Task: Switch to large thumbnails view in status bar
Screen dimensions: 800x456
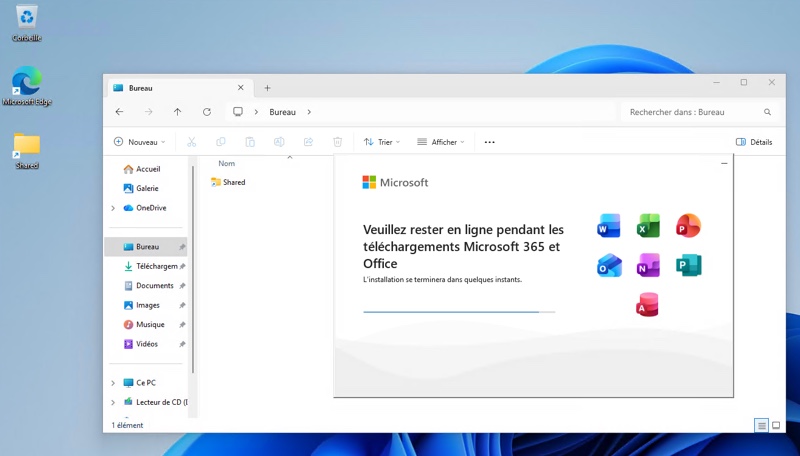Action: pyautogui.click(x=776, y=425)
